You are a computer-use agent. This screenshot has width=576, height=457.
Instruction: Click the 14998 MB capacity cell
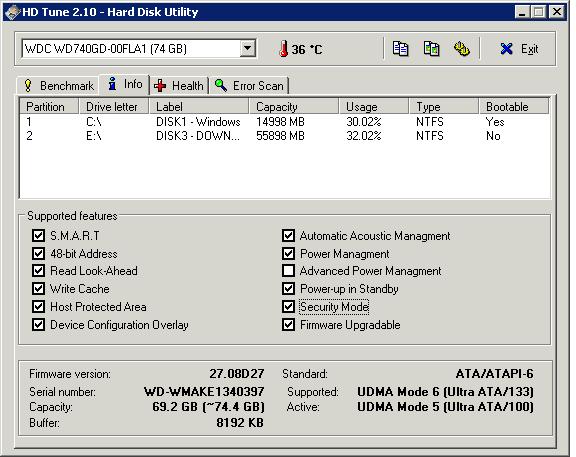(280, 122)
